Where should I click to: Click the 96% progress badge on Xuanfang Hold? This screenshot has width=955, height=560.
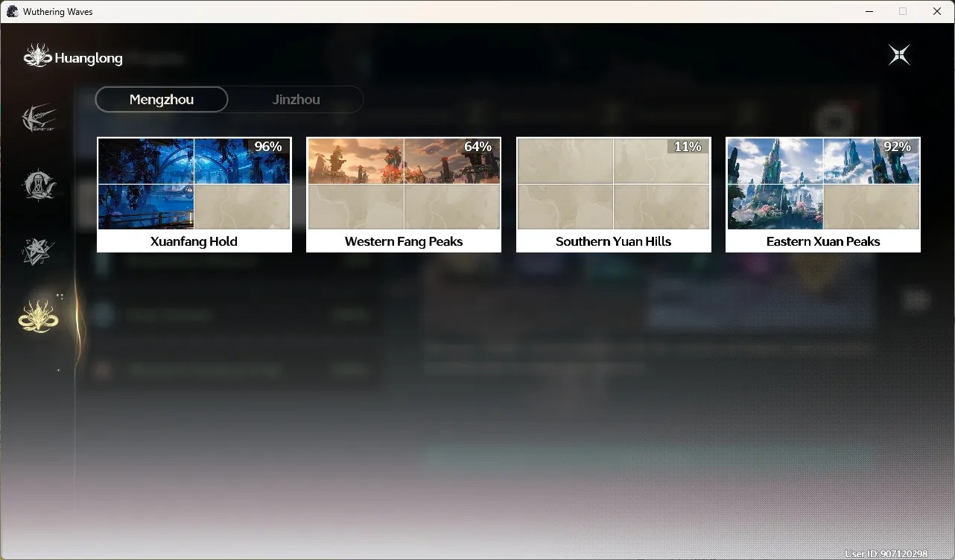268,147
